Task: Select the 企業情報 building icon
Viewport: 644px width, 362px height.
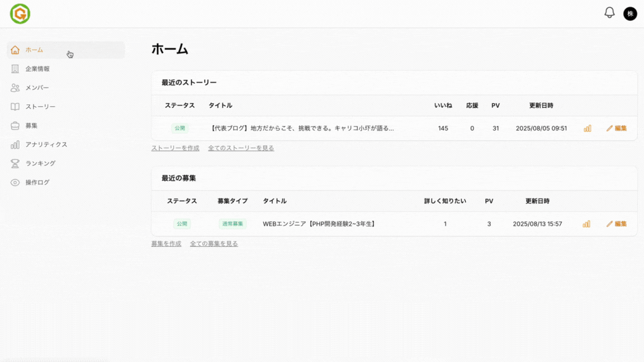Action: coord(15,69)
